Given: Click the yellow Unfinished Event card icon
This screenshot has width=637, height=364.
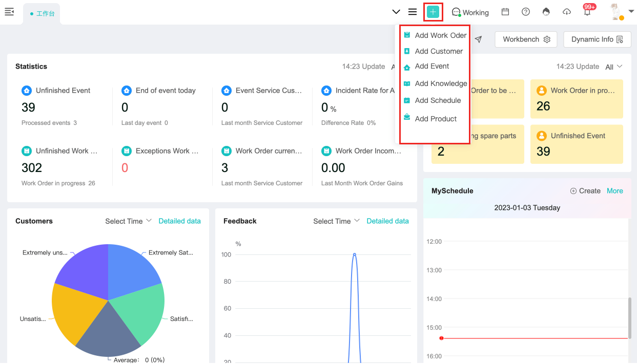Looking at the screenshot, I should [541, 136].
